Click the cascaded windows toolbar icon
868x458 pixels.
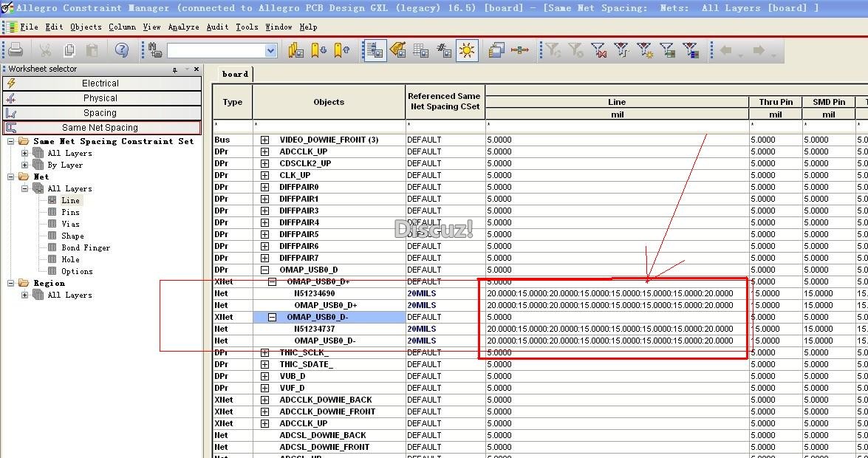coord(496,50)
